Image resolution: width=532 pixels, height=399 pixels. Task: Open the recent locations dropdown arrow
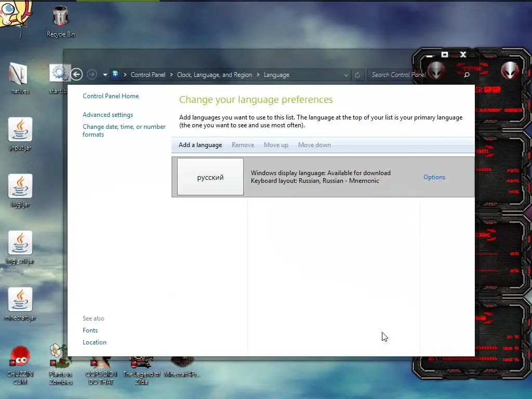coord(105,75)
